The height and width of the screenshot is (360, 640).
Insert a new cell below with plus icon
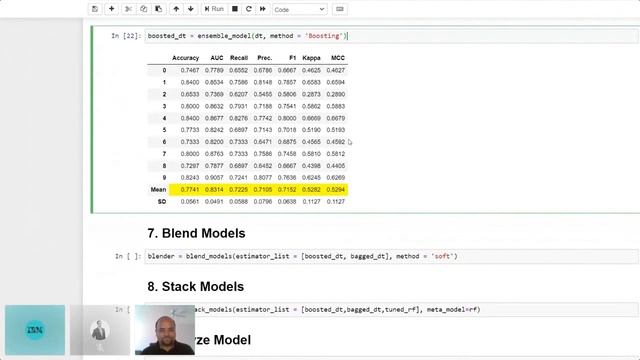tap(111, 9)
